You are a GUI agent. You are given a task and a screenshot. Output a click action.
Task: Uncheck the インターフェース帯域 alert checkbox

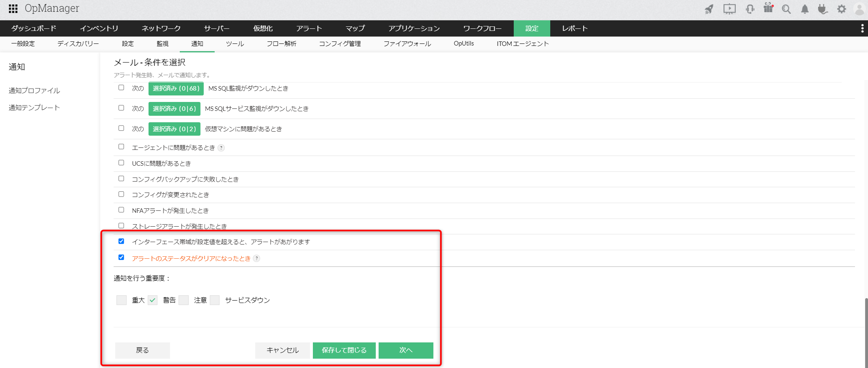pyautogui.click(x=121, y=241)
